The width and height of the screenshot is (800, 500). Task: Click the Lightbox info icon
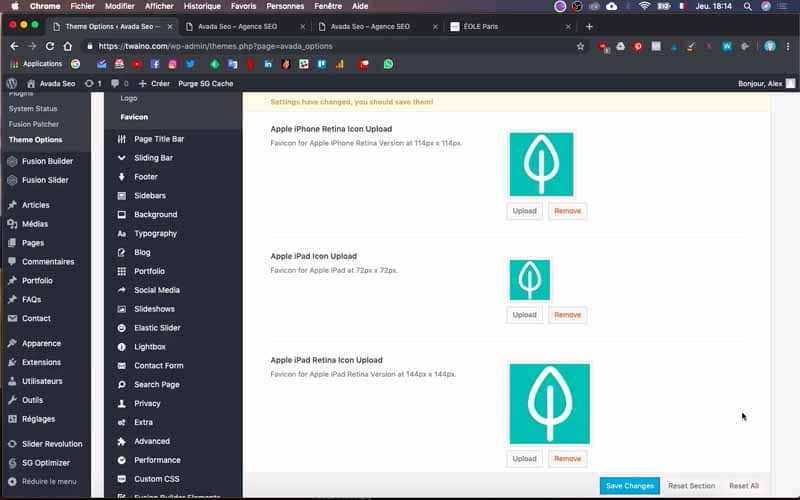click(121, 347)
